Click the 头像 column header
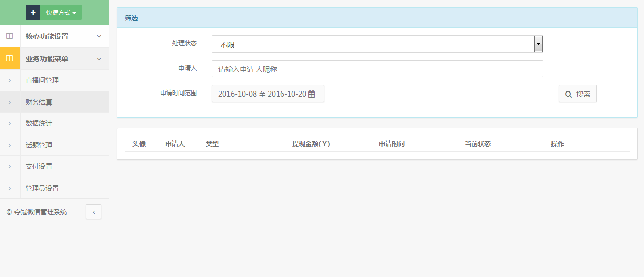 pyautogui.click(x=139, y=144)
